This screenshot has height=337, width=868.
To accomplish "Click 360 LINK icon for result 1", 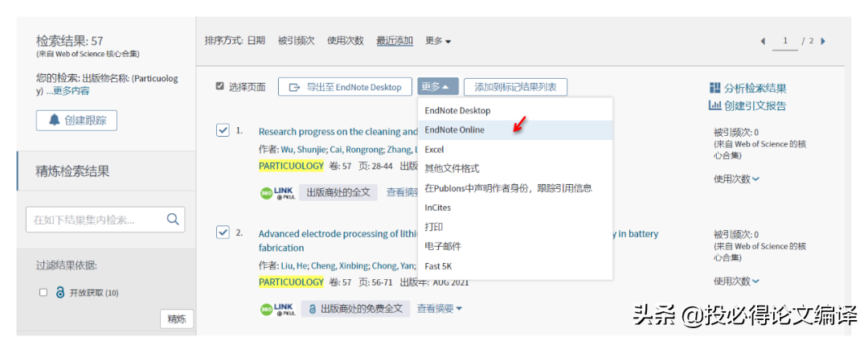I will click(x=277, y=192).
